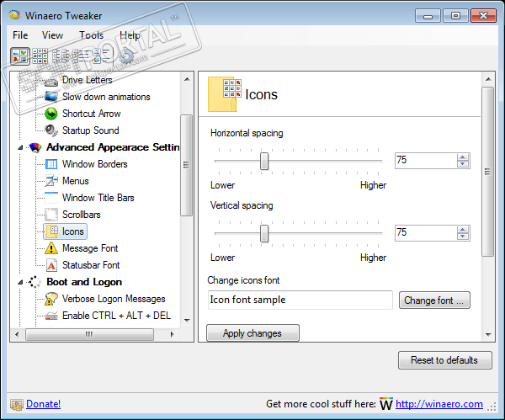Screen dimensions: 505x420
Task: Click the tree panel vertical scrollbar thumb
Action: [187, 165]
